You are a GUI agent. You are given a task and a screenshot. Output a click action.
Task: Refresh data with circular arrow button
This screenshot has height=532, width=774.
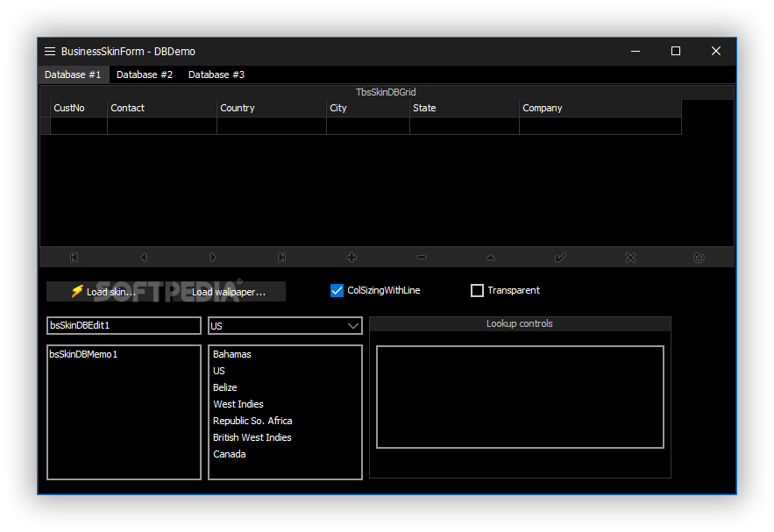(699, 257)
